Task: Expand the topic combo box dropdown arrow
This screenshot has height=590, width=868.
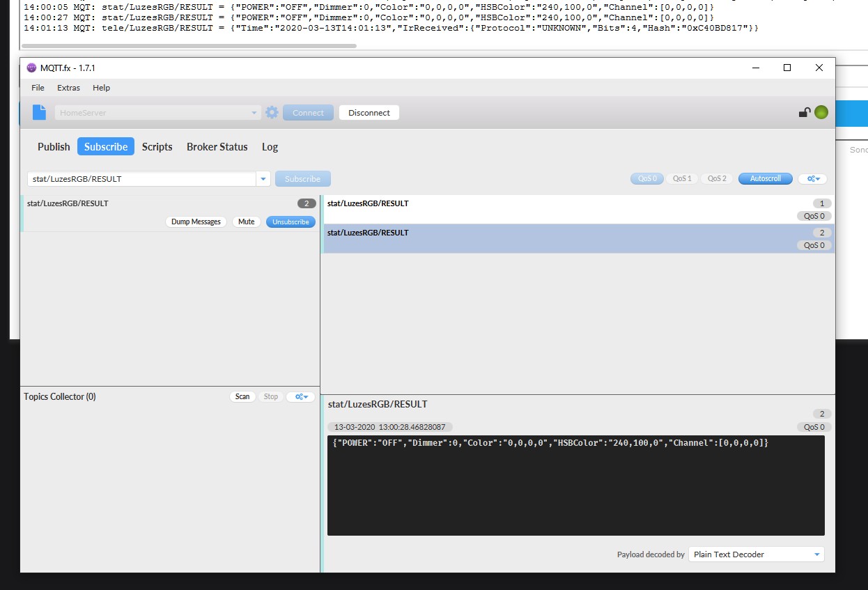Action: point(263,179)
